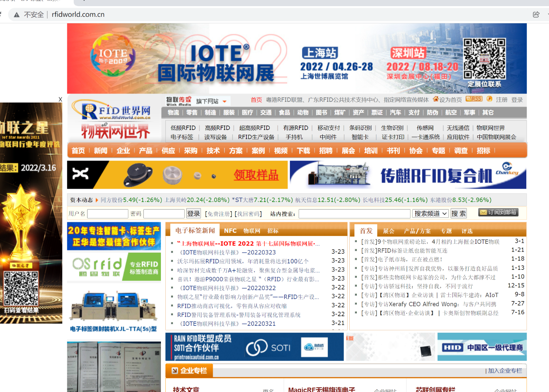549x392 pixels.
Task: Open news 沃尔玛拓展RFID应用领域
Action: tap(243, 261)
